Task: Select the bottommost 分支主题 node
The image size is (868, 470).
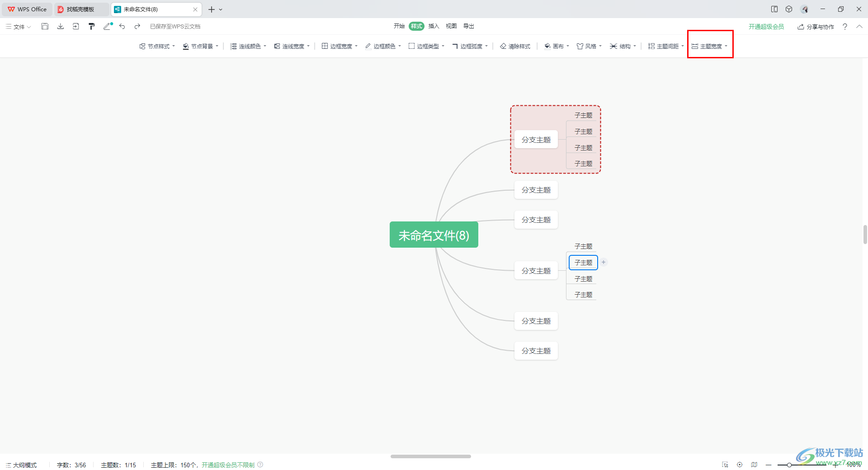Action: pyautogui.click(x=536, y=351)
